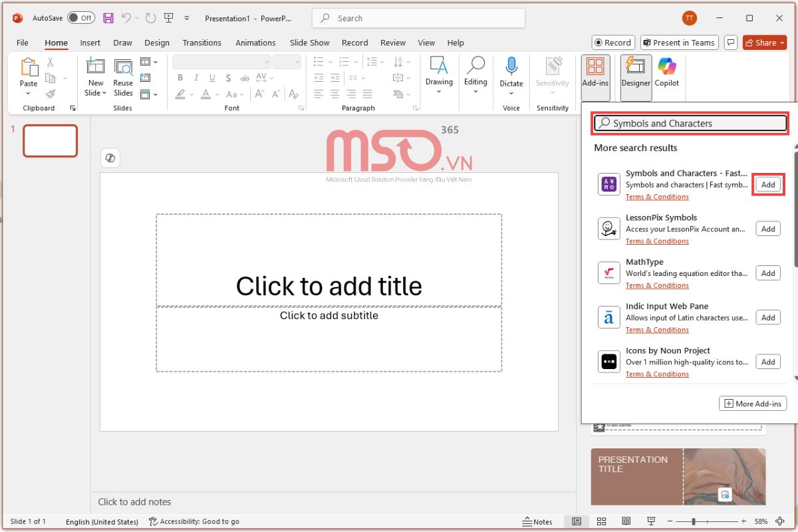Toggle Italic formatting

coord(196,78)
